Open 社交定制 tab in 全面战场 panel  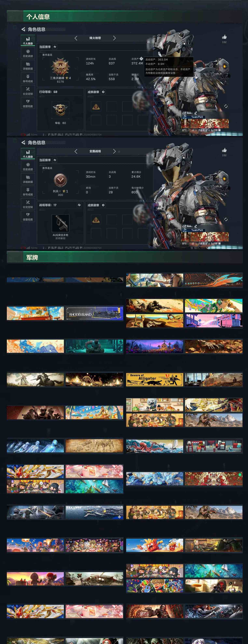(28, 204)
